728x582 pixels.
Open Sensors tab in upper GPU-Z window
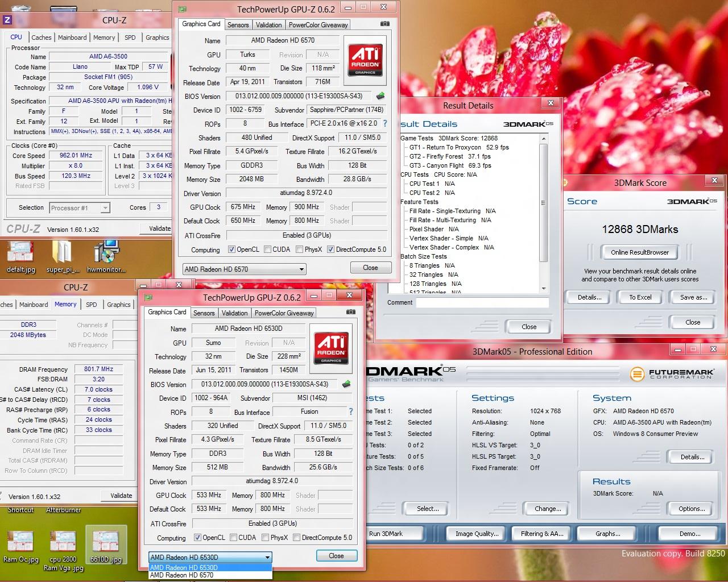pos(238,25)
